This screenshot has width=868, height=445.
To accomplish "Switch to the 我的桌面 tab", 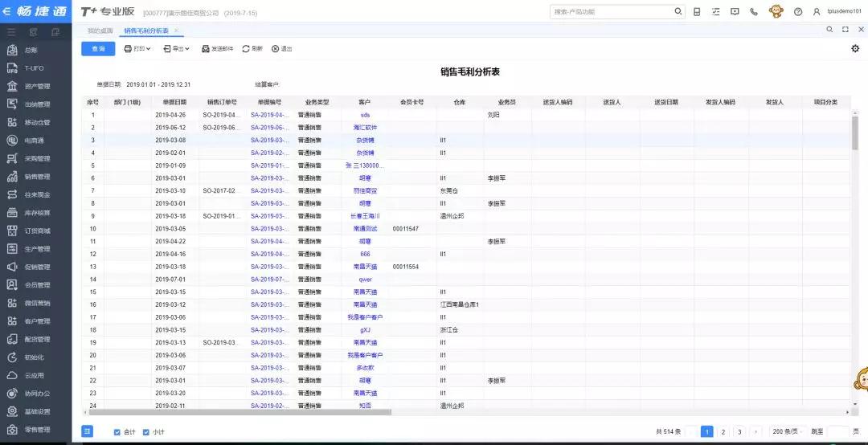I will 100,31.
